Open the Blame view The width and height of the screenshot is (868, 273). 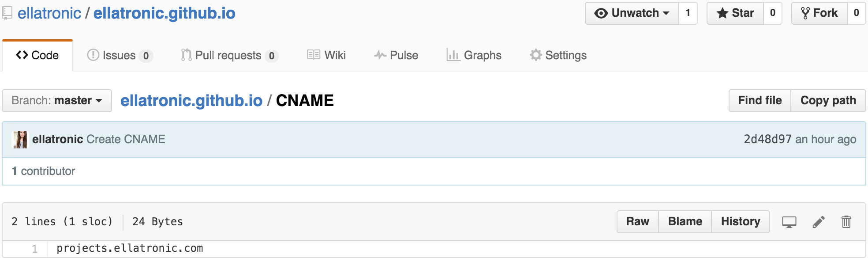685,222
